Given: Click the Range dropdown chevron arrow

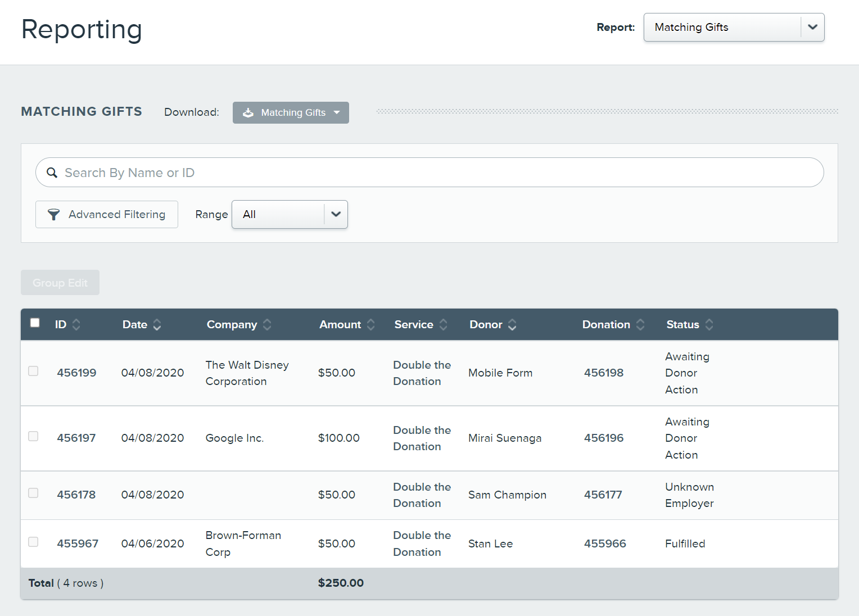Looking at the screenshot, I should click(336, 214).
